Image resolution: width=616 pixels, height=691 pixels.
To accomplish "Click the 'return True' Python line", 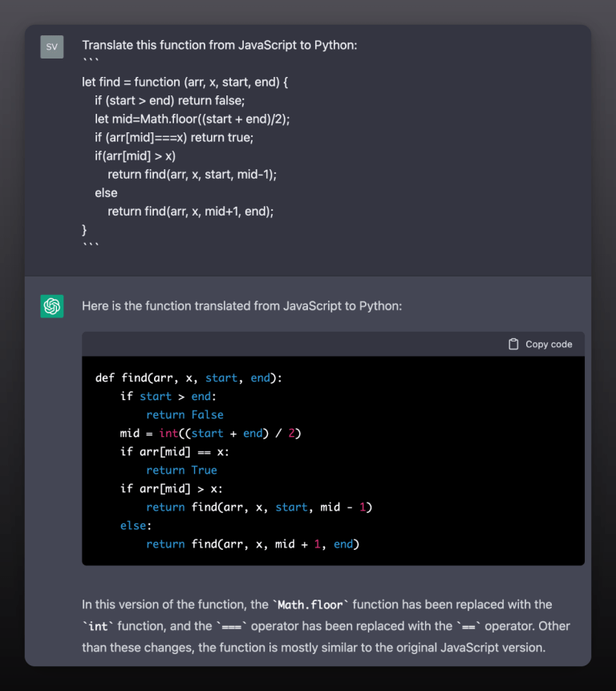I will [181, 471].
